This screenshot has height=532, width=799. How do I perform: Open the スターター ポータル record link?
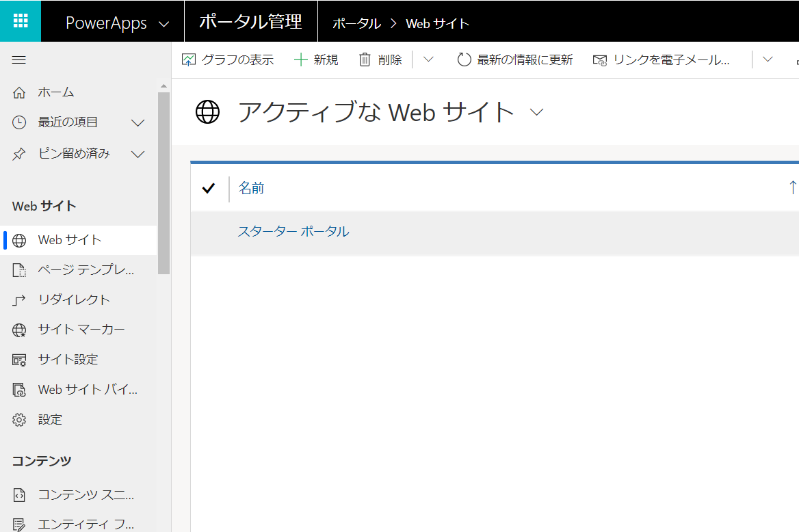coord(293,231)
